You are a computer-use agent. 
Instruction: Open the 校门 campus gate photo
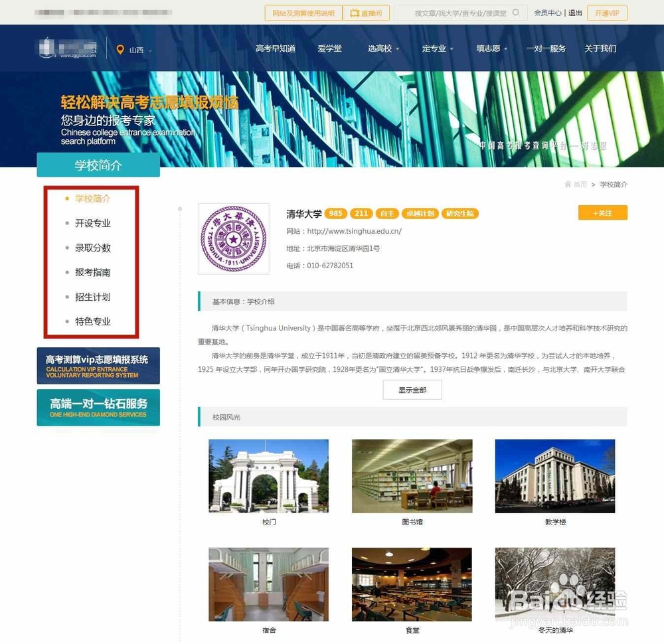tap(268, 476)
